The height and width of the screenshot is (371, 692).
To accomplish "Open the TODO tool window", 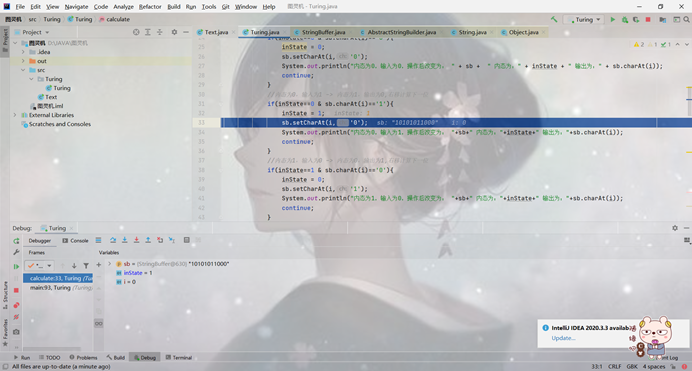I will click(x=49, y=357).
